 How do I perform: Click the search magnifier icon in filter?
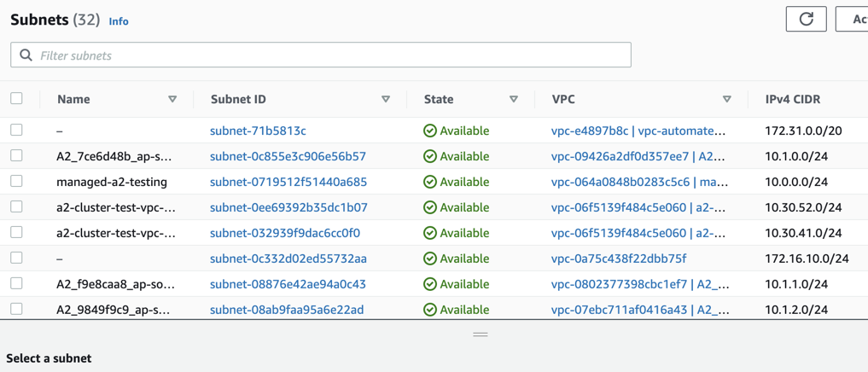[x=26, y=55]
